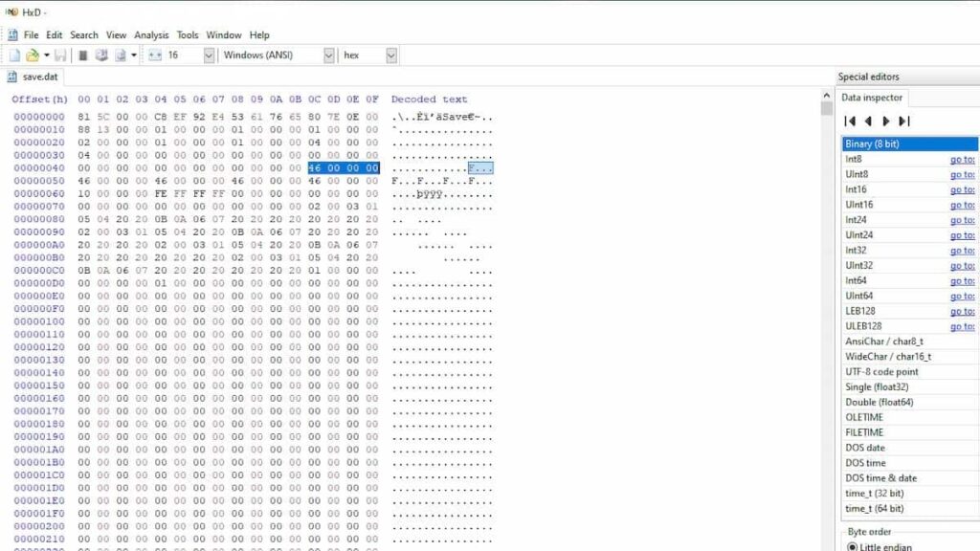Image resolution: width=980 pixels, height=551 pixels.
Task: Open the Tools menu
Action: pos(188,35)
